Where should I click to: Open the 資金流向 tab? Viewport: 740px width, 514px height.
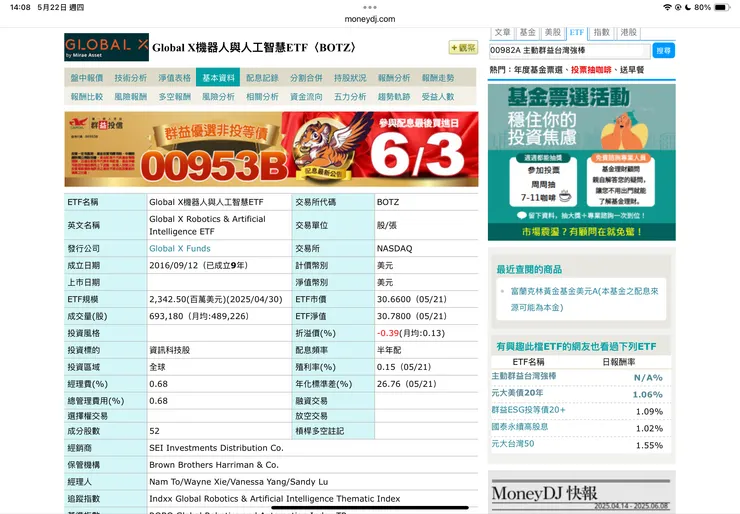click(x=306, y=97)
